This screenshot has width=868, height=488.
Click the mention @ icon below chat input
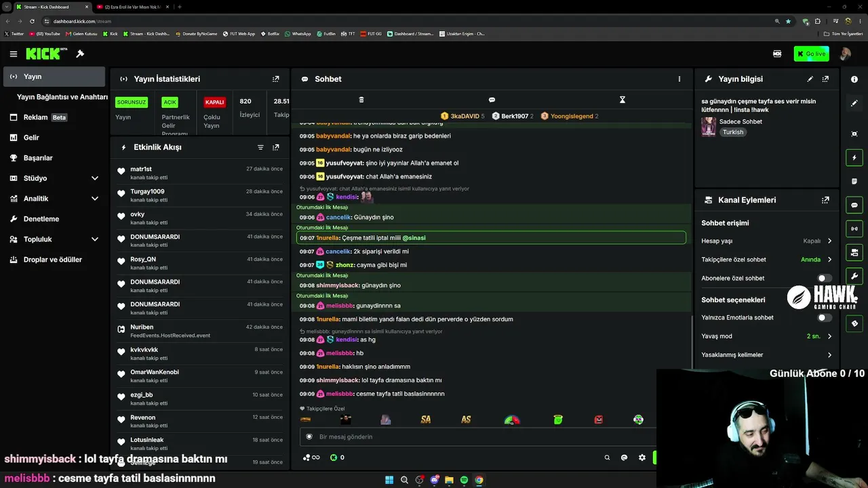click(x=624, y=457)
